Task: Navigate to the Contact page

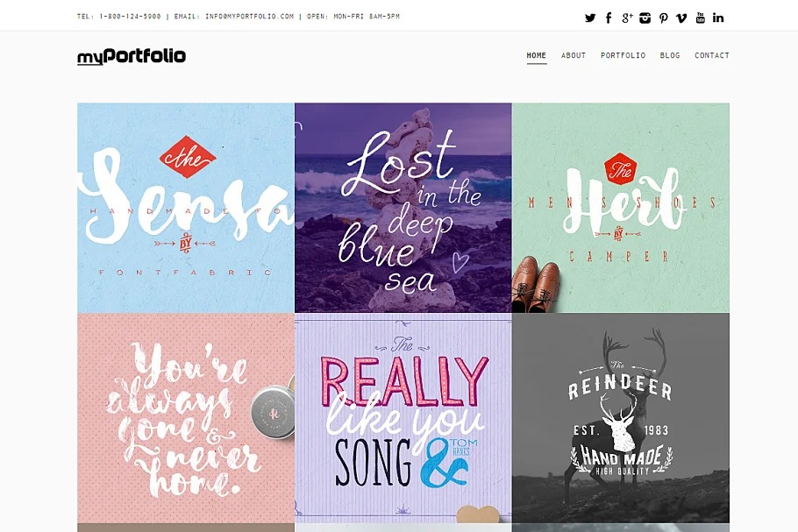Action: [712, 55]
